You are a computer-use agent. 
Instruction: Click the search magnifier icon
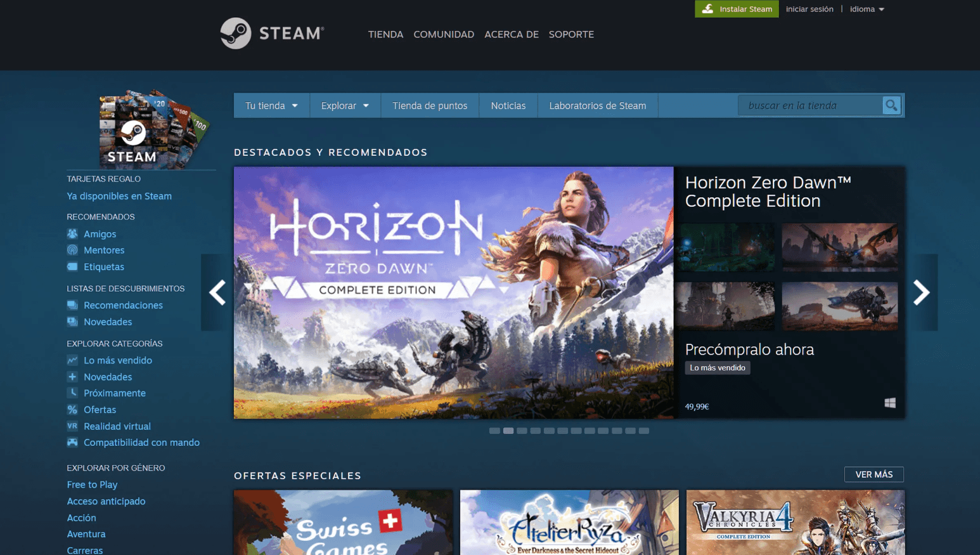pyautogui.click(x=891, y=105)
